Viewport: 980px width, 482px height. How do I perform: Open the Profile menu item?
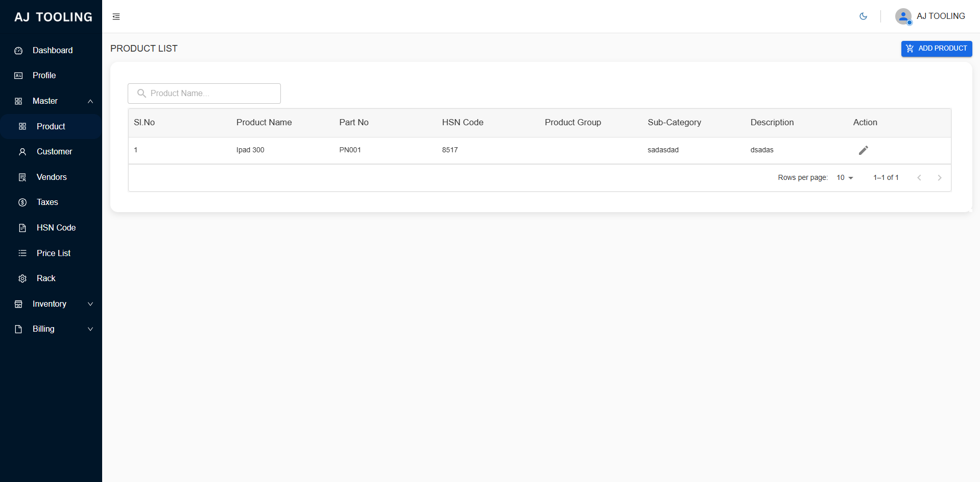51,75
